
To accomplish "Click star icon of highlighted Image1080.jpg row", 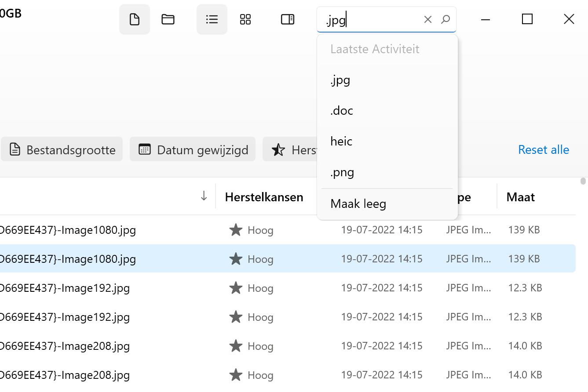I will [x=236, y=259].
